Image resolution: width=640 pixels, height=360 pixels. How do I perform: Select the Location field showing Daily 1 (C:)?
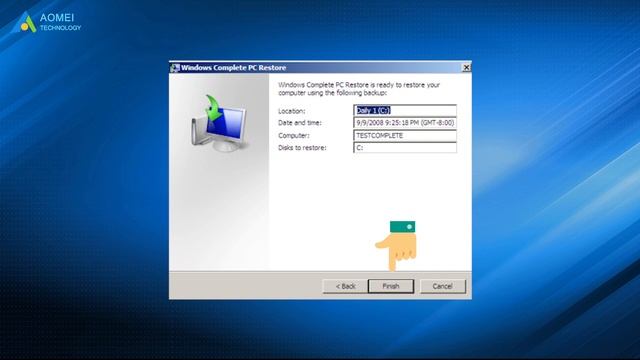coord(404,110)
